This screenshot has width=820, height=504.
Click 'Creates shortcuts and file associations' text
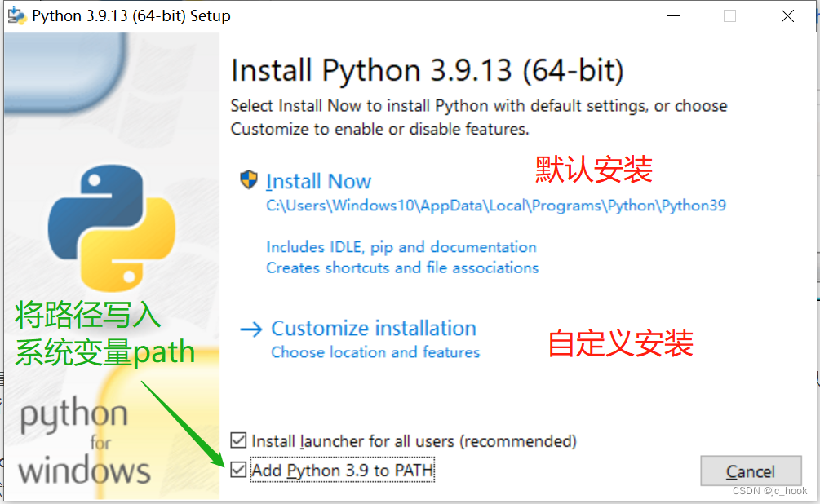pos(402,267)
